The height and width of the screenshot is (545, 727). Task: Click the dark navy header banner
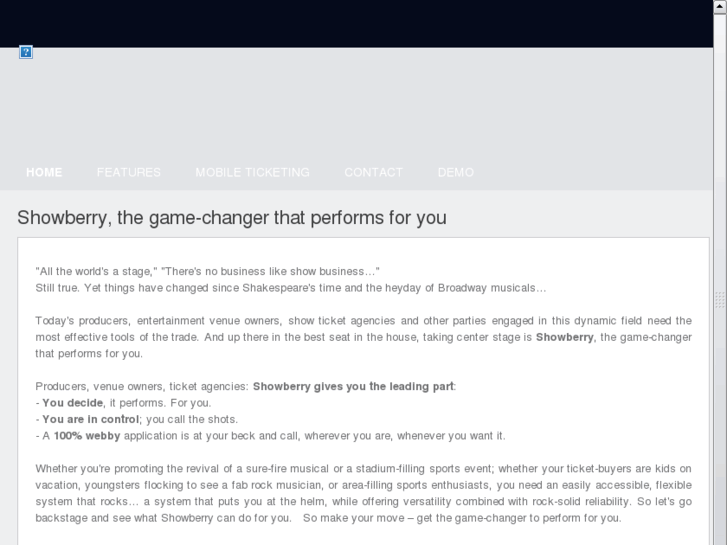coord(356,24)
